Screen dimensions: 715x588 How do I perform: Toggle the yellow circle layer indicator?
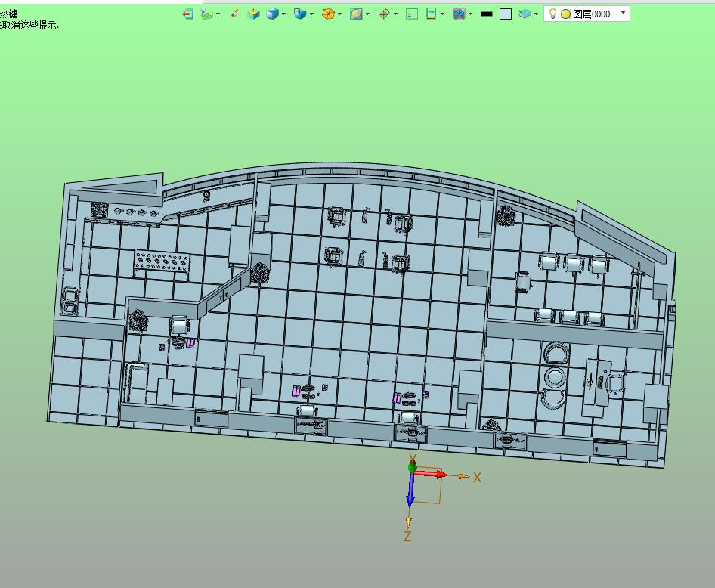[x=565, y=14]
